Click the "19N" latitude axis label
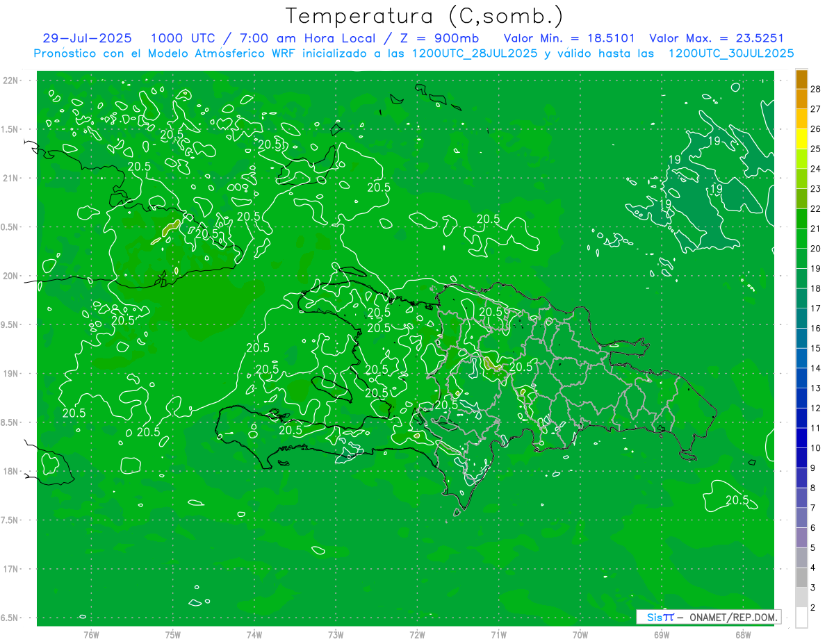 (10, 373)
